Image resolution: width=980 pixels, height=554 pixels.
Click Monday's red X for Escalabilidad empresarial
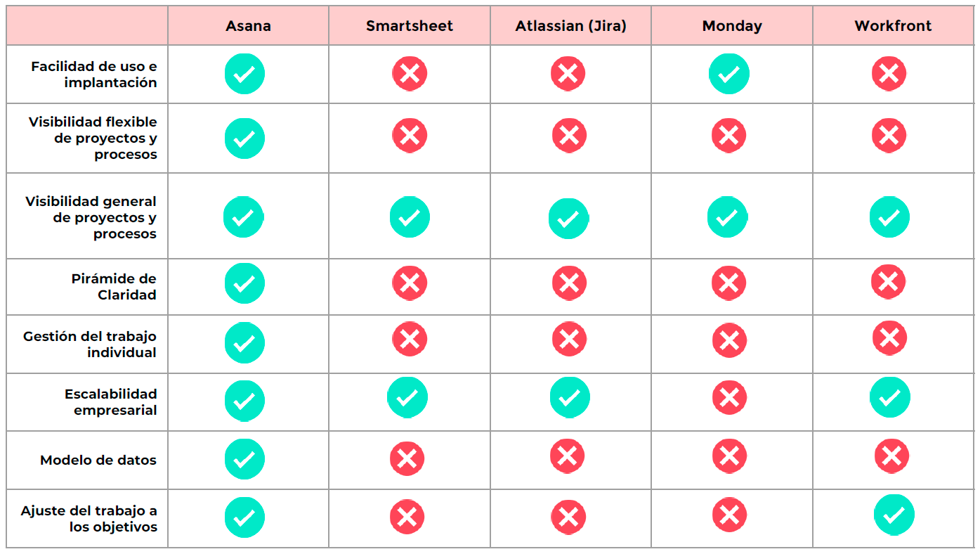coord(729,399)
